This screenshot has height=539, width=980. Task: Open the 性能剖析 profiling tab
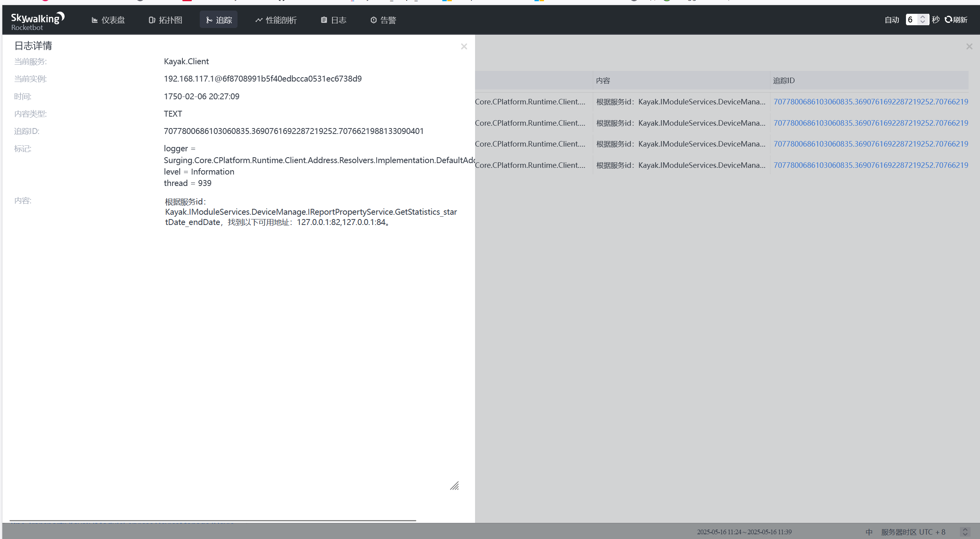click(276, 20)
